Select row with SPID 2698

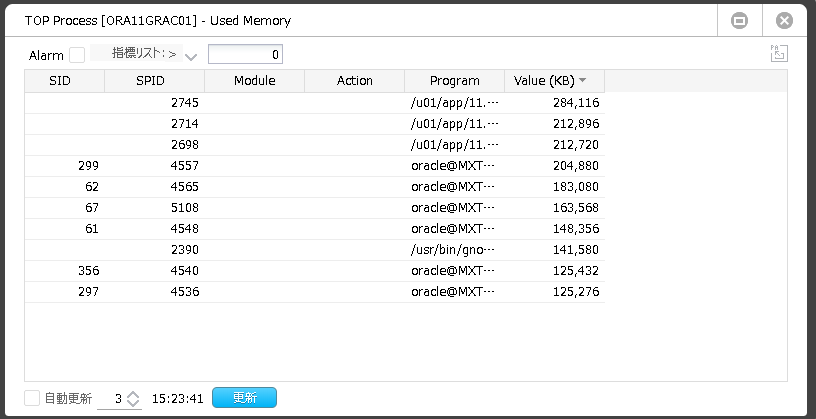314,145
